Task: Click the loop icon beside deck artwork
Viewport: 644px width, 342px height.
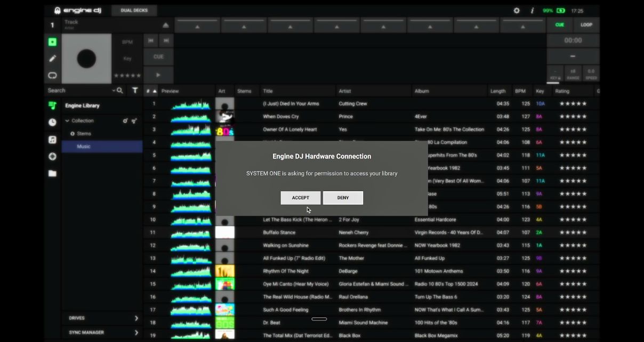Action: [52, 75]
